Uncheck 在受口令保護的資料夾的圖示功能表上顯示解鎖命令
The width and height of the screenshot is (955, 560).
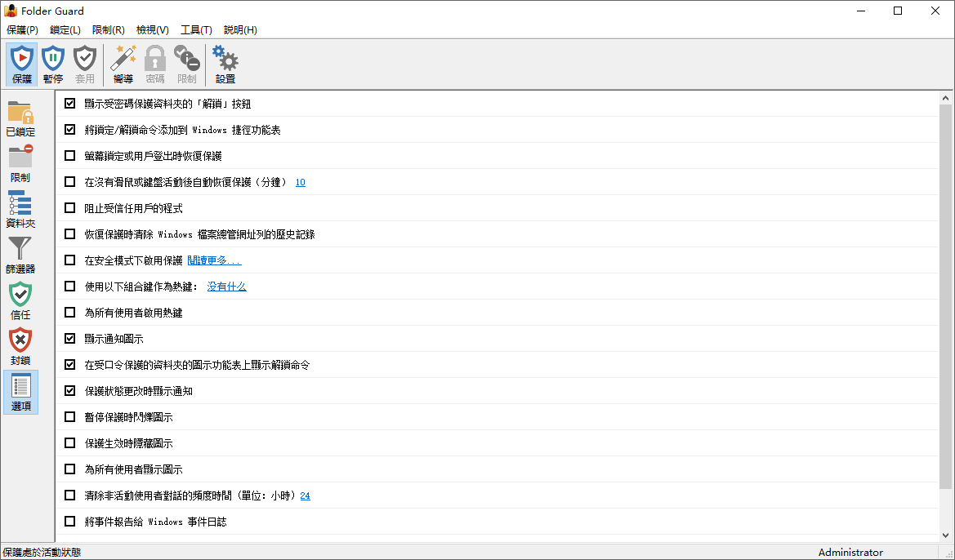(x=70, y=365)
